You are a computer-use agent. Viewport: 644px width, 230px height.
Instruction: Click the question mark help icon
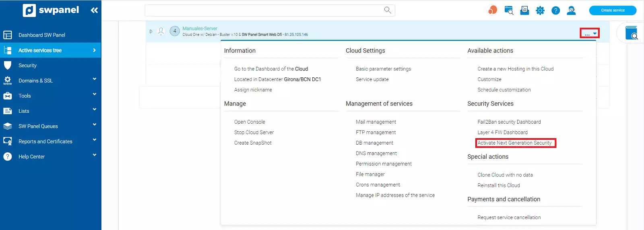click(x=555, y=10)
